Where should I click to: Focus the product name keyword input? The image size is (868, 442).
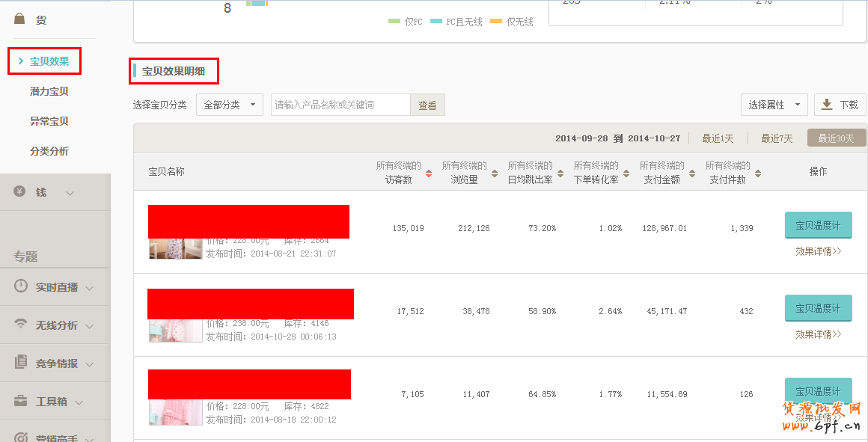coord(340,105)
